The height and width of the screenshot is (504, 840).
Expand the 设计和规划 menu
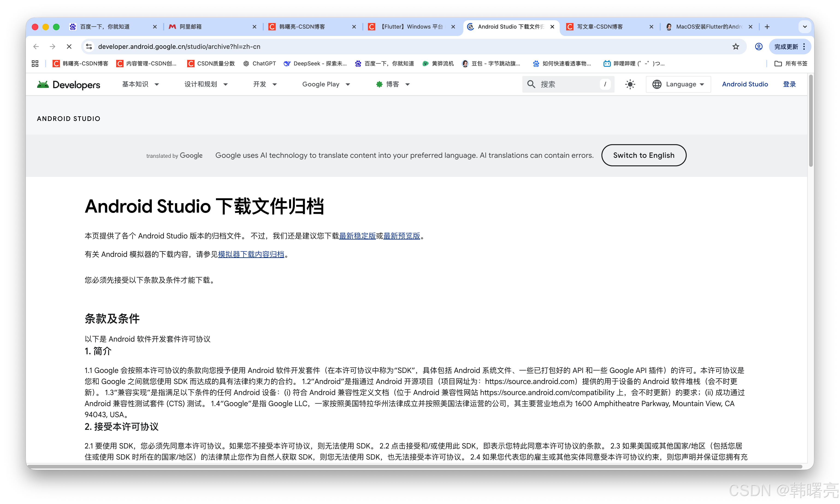coord(206,84)
